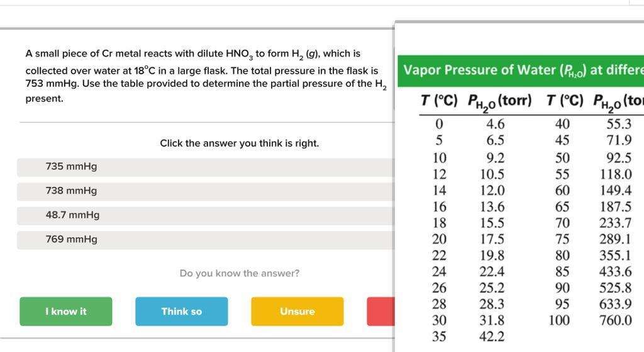This screenshot has width=644, height=352.
Task: Click the 760.0 value at 100 °C
Action: (x=615, y=320)
